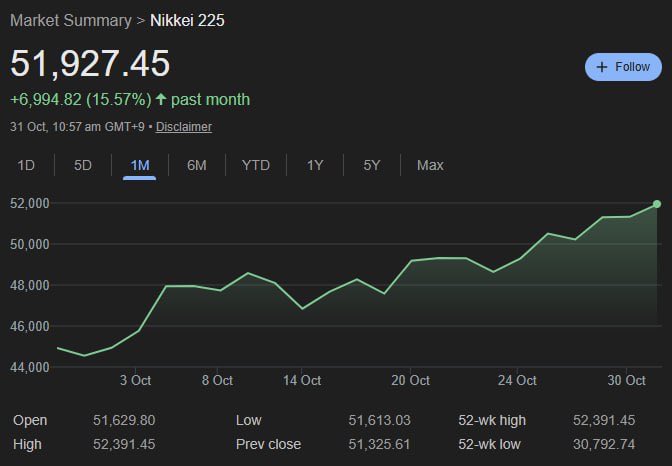Click the Follow button
The height and width of the screenshot is (466, 672).
[x=623, y=67]
